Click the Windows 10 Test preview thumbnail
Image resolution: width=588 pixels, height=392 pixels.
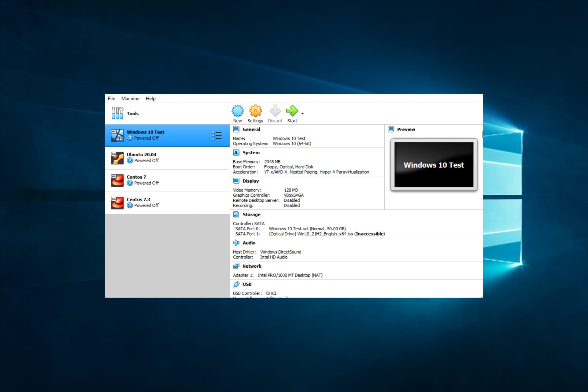(433, 166)
